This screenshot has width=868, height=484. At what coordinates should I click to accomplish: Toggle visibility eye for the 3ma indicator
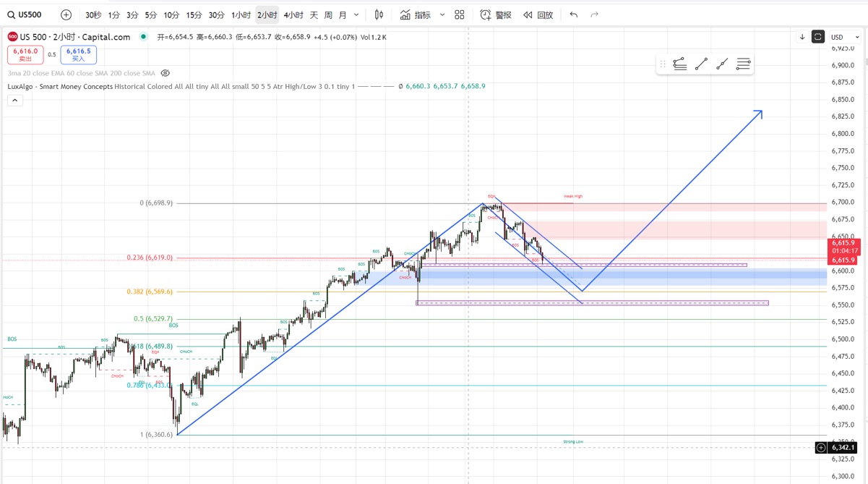(166, 73)
